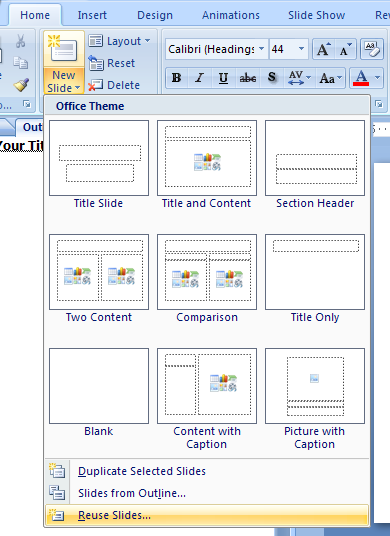
Task: Select the Format Painter brush icon
Action: [x=21, y=84]
